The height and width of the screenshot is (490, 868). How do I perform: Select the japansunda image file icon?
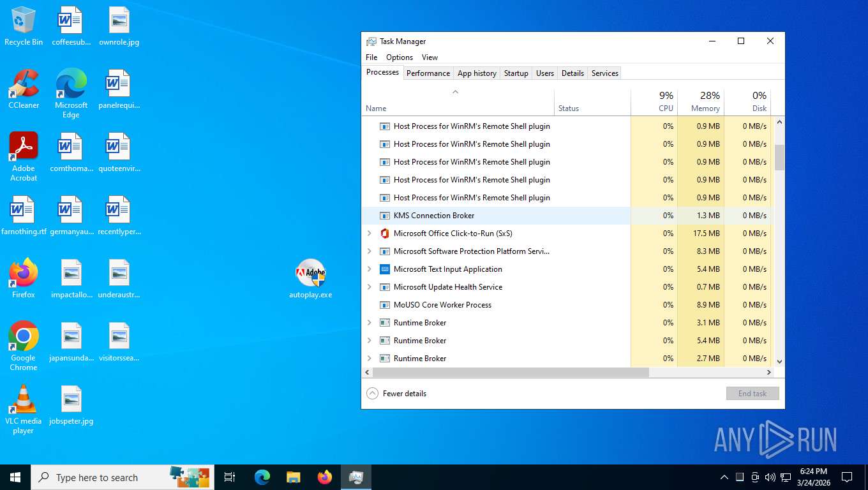tap(71, 342)
